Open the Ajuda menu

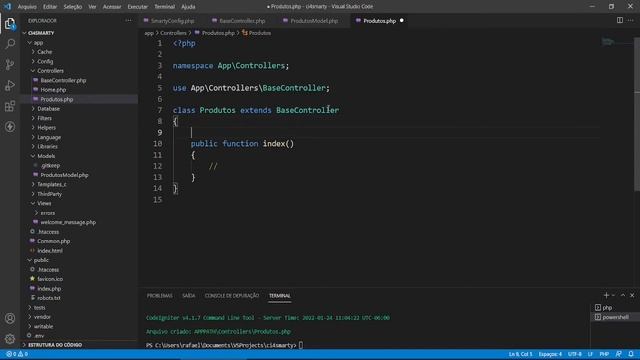pos(188,7)
